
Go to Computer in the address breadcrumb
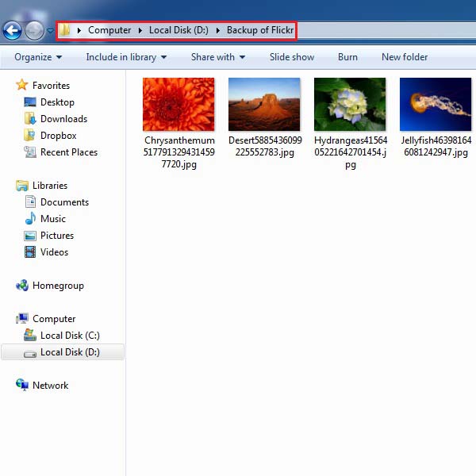pos(109,30)
